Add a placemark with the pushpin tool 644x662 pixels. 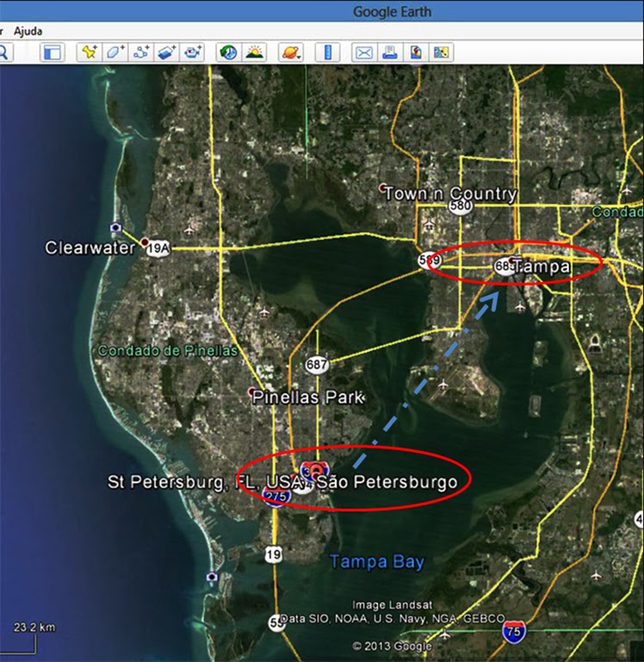89,53
